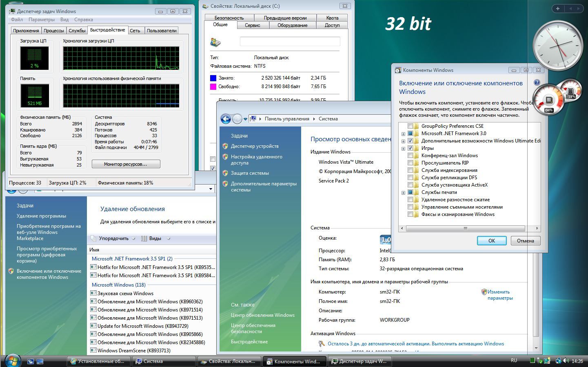Click the CPU meter gadget showing 04%

[x=549, y=99]
